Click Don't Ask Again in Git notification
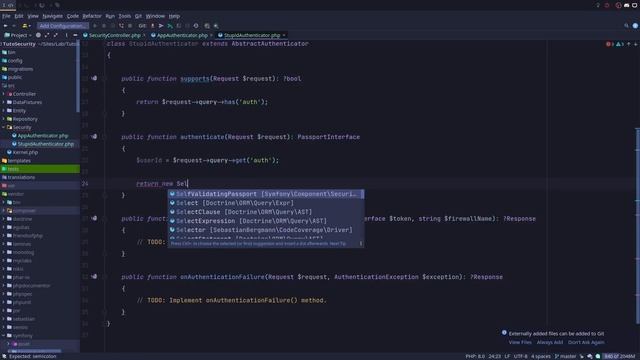 tap(586, 342)
